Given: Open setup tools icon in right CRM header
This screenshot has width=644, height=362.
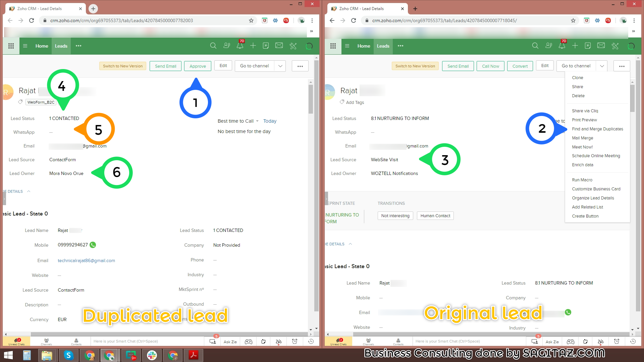Looking at the screenshot, I should coord(615,46).
